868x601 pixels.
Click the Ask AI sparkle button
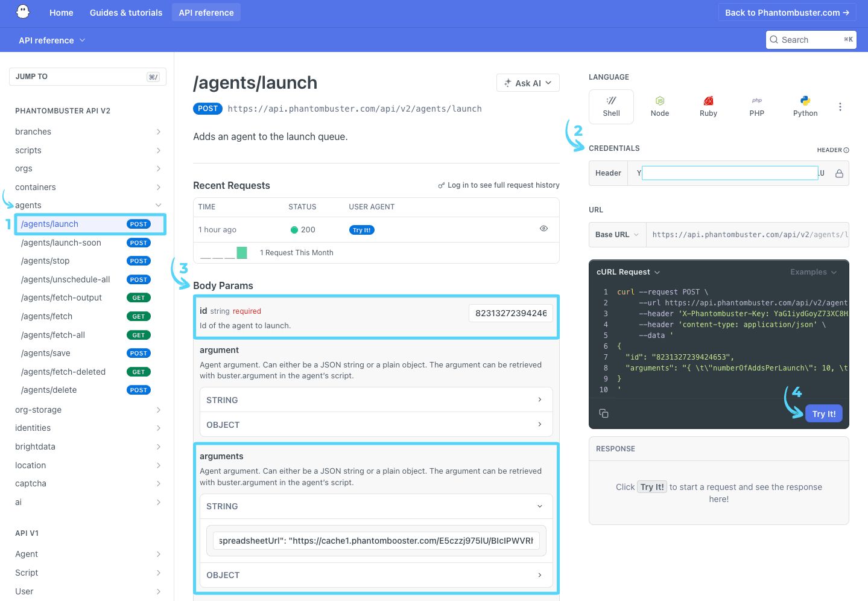(x=528, y=83)
